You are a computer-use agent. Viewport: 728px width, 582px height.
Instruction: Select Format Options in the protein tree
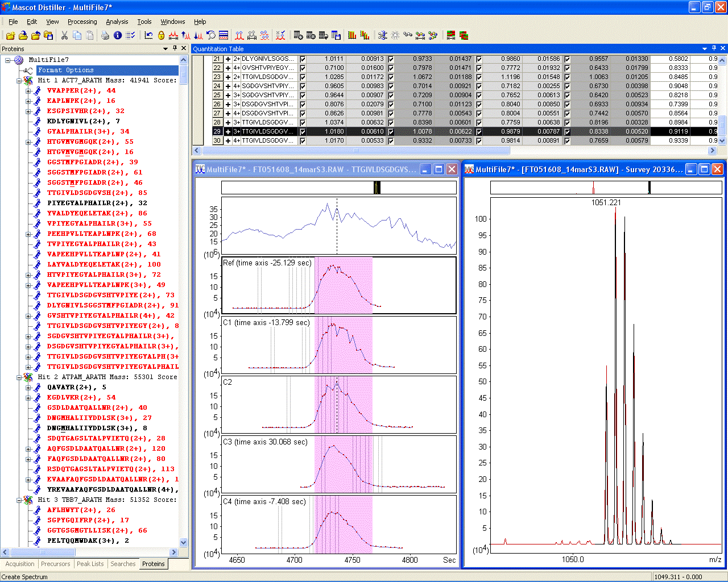(66, 70)
